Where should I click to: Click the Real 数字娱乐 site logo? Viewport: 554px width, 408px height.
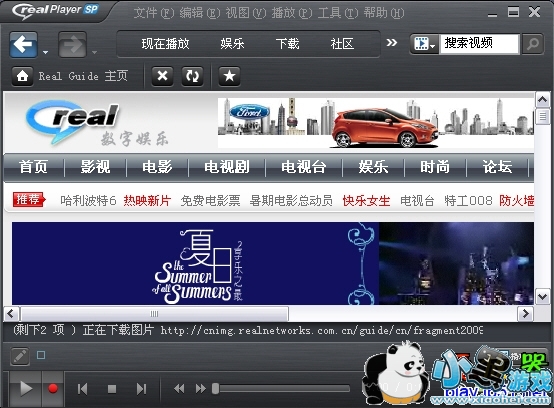97,124
